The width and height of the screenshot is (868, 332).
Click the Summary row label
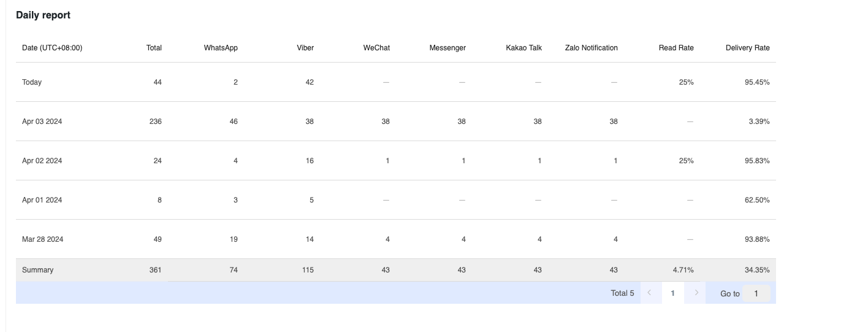(37, 270)
